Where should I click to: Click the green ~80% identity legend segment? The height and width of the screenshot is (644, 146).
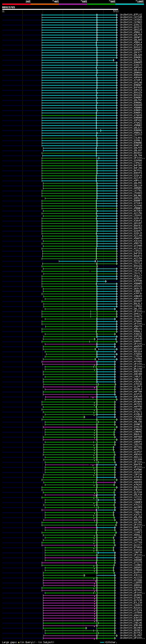(x=101, y=4)
